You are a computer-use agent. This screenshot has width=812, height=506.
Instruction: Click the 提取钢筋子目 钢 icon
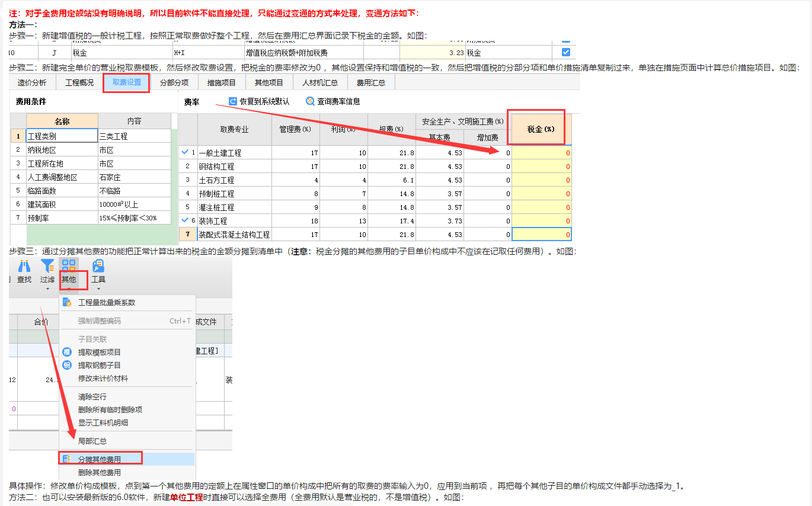[x=67, y=365]
